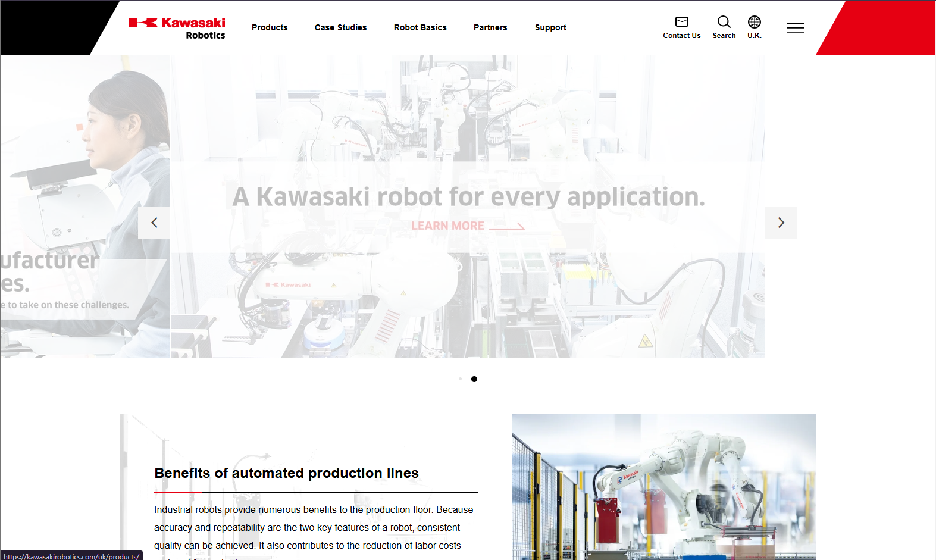Screen dimensions: 936x560
Task: Click the partially visible previous slide image
Action: point(84,207)
